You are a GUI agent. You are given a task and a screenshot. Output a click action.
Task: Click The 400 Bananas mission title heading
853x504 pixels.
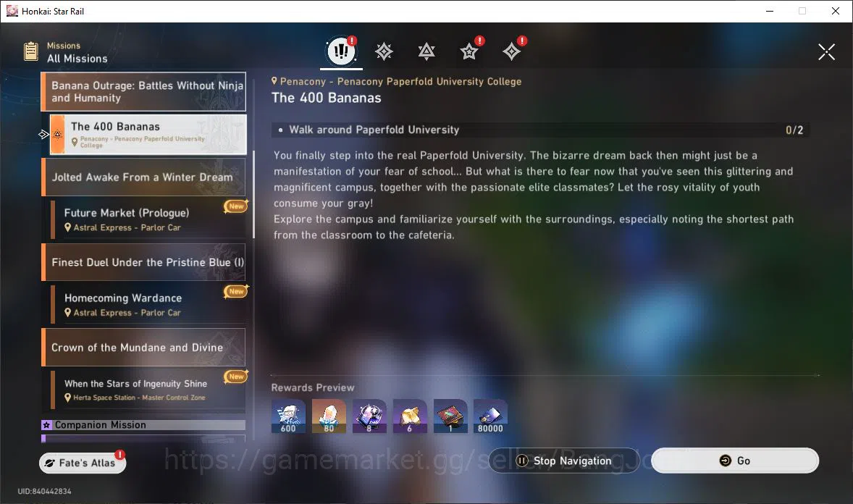327,98
